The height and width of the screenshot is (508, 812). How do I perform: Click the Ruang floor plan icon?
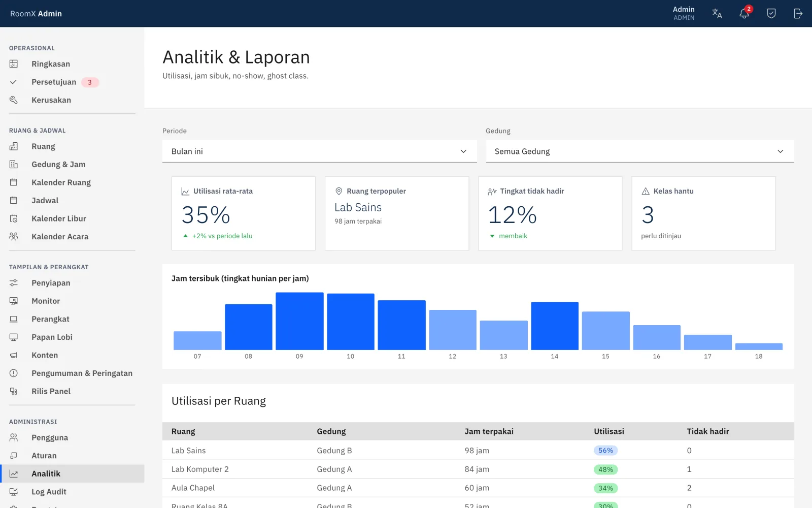pyautogui.click(x=14, y=146)
